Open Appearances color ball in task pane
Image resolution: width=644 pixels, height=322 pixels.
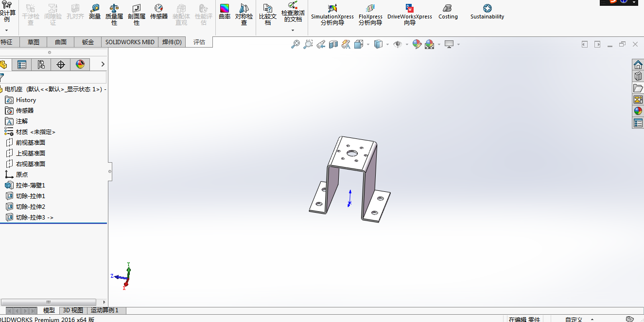pyautogui.click(x=638, y=111)
